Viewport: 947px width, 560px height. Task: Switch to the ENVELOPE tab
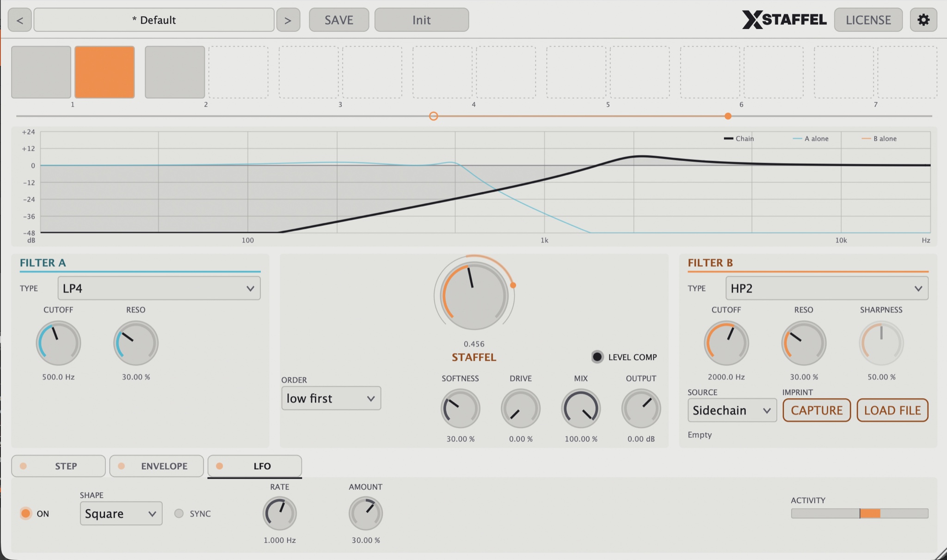[157, 466]
